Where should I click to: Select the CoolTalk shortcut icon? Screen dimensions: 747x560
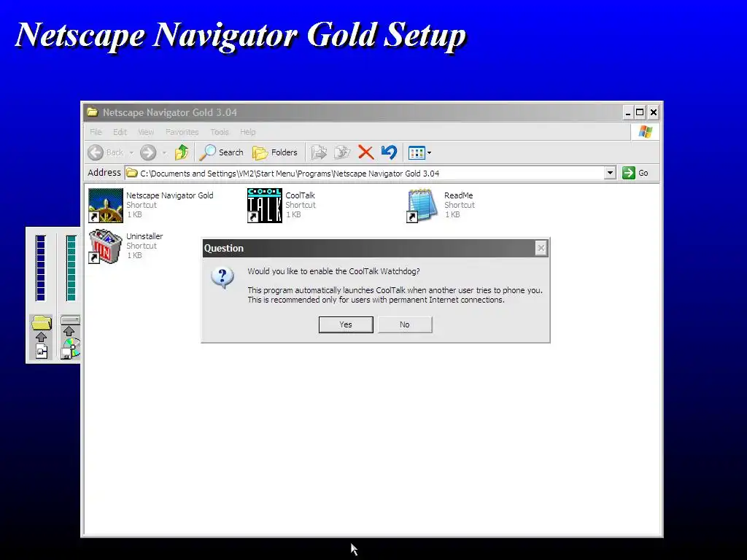264,205
